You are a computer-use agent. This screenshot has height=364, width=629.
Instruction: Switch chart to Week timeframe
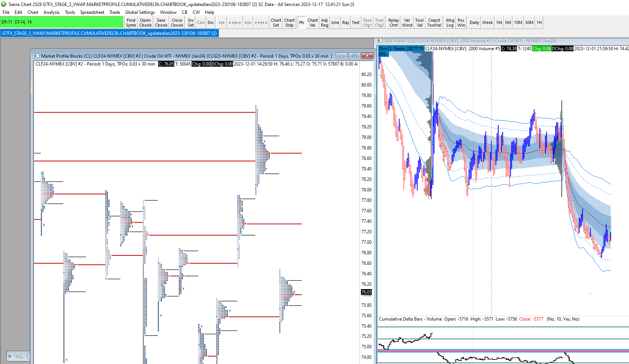pyautogui.click(x=488, y=23)
